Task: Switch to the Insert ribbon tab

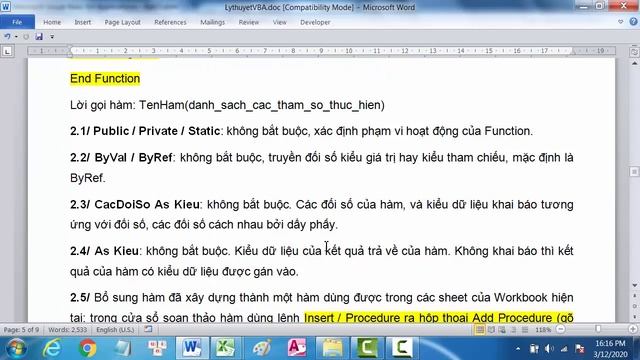Action: [82, 22]
